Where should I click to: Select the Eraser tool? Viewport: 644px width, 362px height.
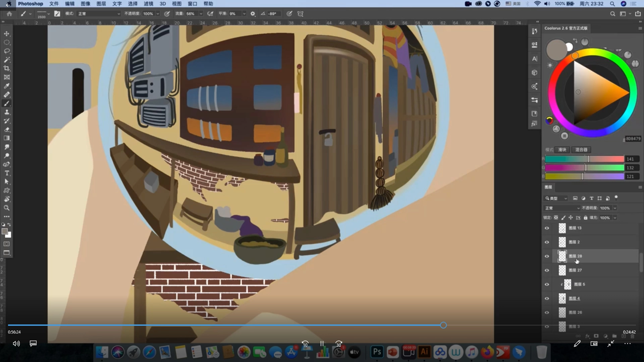7,129
